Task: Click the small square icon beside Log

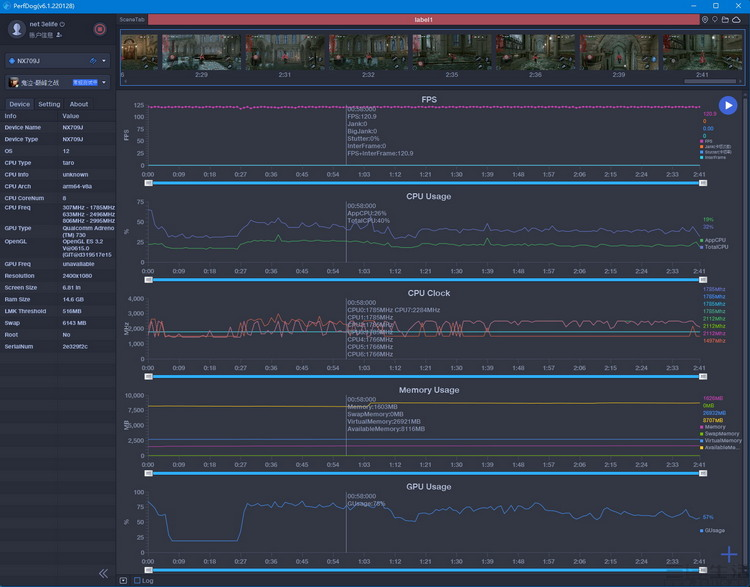Action: tap(123, 580)
